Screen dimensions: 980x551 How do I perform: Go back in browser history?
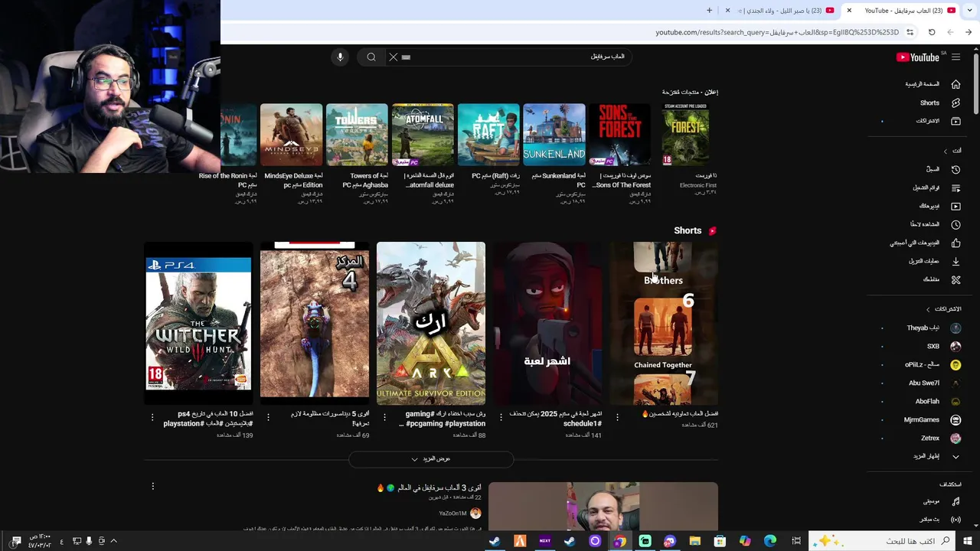969,32
